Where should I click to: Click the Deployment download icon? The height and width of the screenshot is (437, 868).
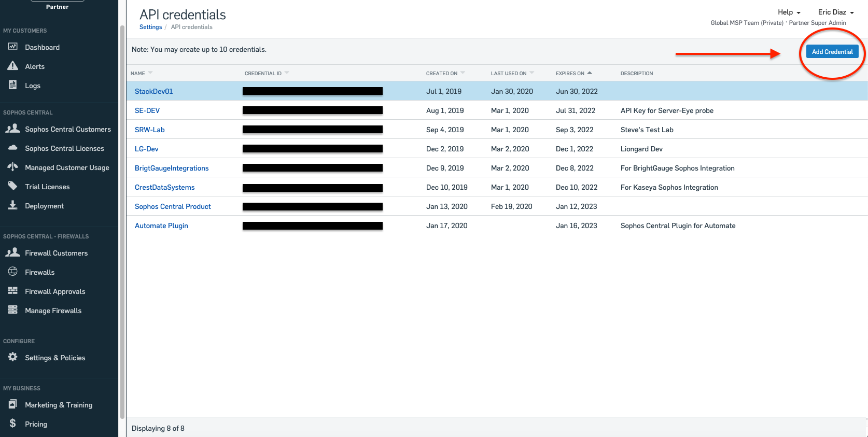12,205
